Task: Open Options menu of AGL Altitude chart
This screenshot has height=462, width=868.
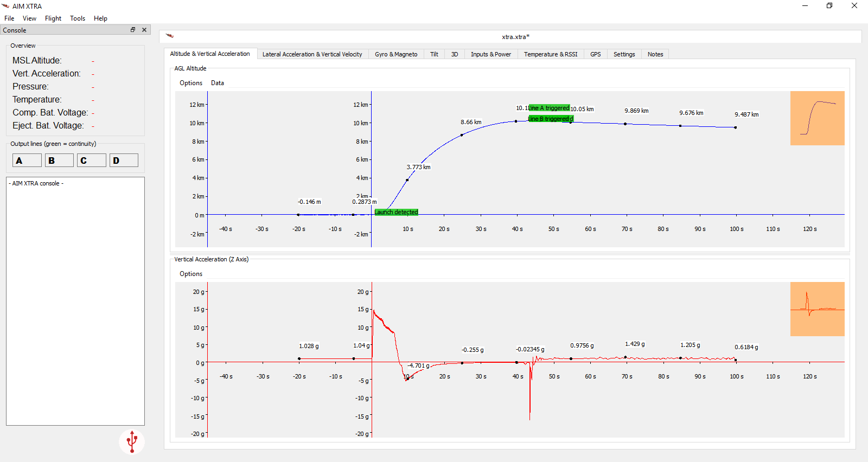Action: [191, 83]
